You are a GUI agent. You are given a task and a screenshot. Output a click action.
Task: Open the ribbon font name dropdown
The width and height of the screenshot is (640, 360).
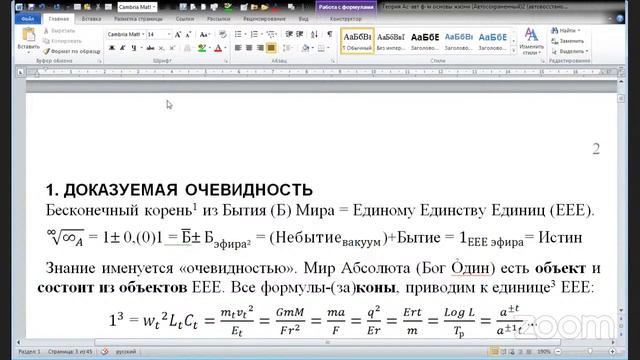pos(143,35)
